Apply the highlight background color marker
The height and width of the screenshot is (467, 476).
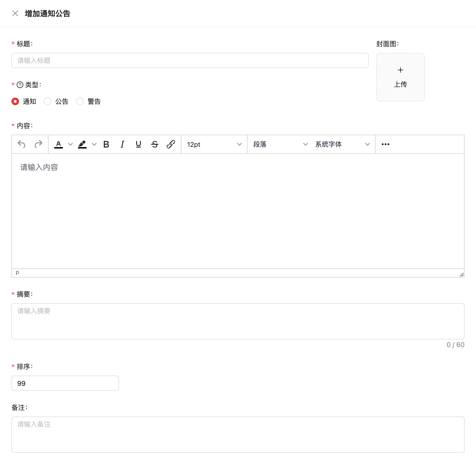click(82, 144)
